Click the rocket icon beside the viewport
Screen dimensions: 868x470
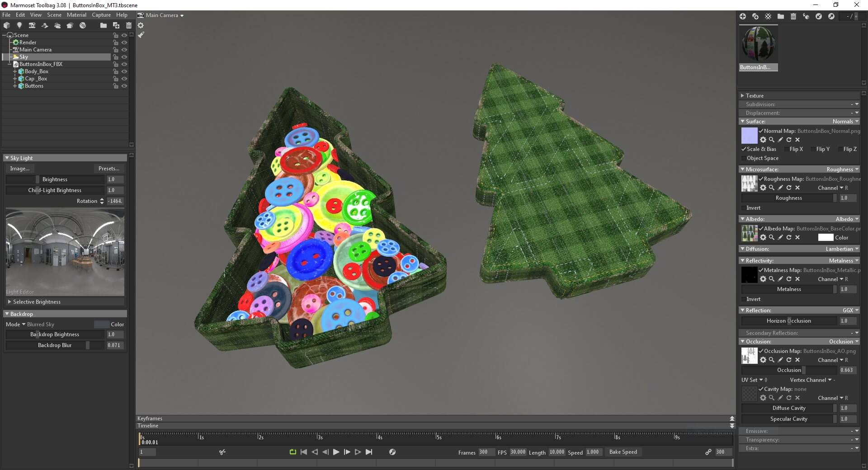pyautogui.click(x=141, y=35)
